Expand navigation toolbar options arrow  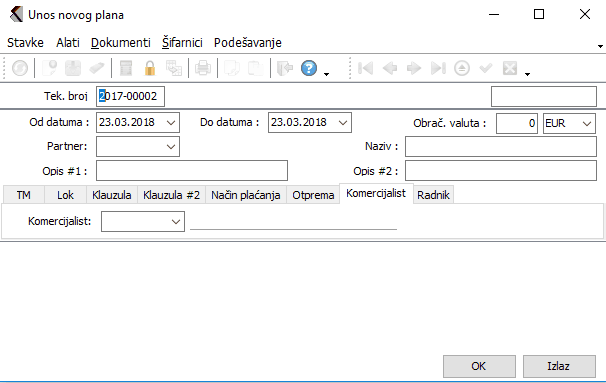(528, 74)
